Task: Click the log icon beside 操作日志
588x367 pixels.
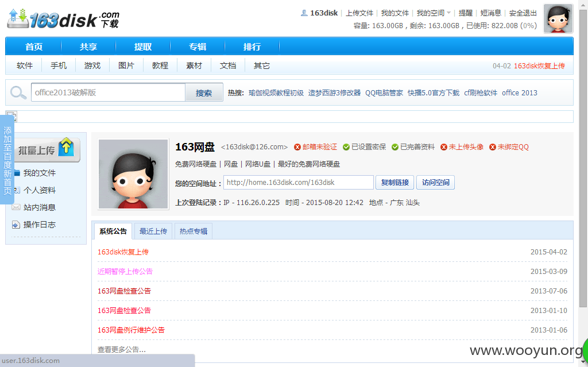Action: [x=16, y=225]
